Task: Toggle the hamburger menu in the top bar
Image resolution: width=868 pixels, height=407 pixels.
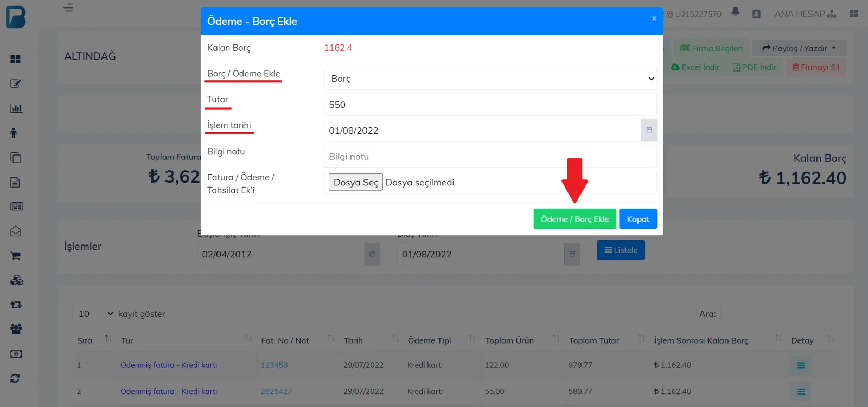Action: pos(68,8)
